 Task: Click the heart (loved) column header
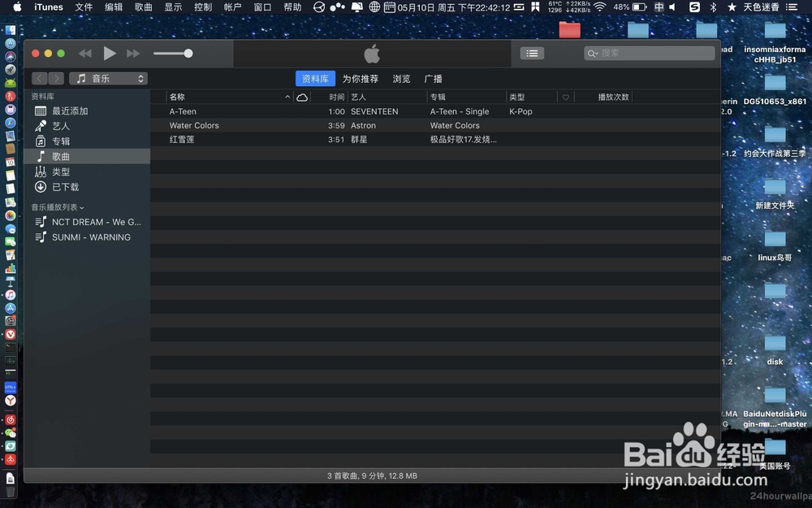coord(566,97)
